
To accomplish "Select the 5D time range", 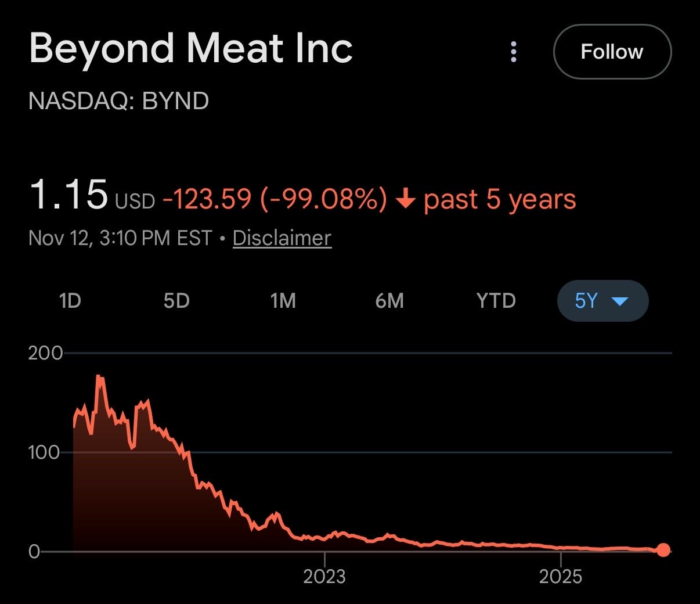I will click(176, 301).
